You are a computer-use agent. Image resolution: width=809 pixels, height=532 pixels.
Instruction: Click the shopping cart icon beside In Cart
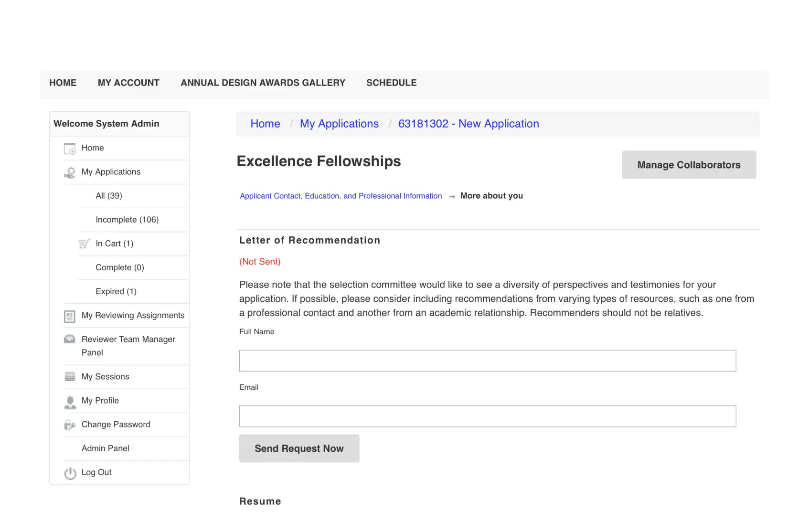[84, 244]
